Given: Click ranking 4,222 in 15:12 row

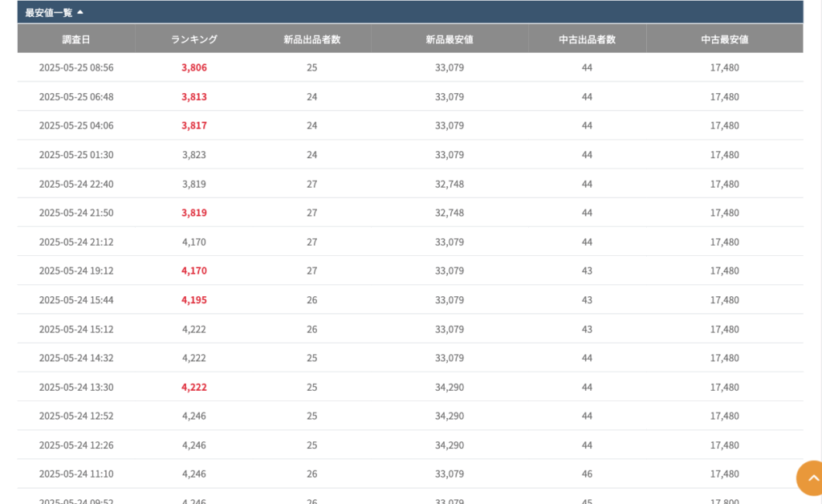Looking at the screenshot, I should (x=194, y=330).
